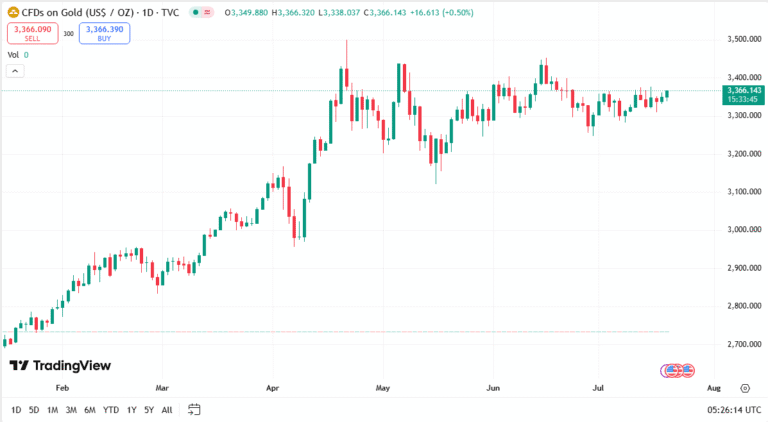Click the red SELL 3,366.090 button
Image resolution: width=768 pixels, height=422 pixels.
pyautogui.click(x=33, y=33)
